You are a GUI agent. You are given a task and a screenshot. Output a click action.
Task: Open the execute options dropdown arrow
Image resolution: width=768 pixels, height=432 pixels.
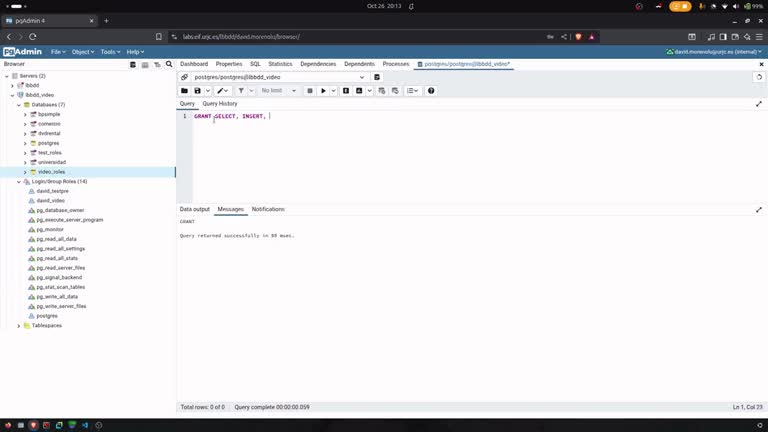point(333,91)
